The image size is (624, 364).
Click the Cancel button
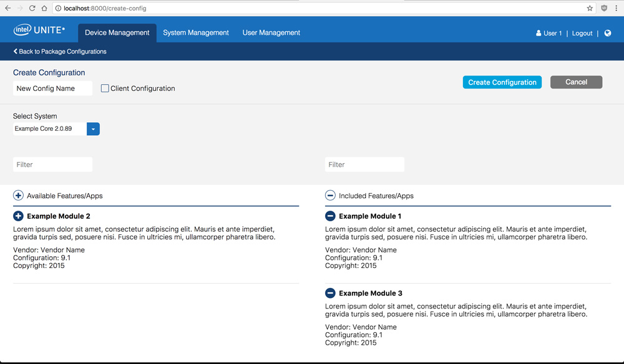pyautogui.click(x=576, y=82)
